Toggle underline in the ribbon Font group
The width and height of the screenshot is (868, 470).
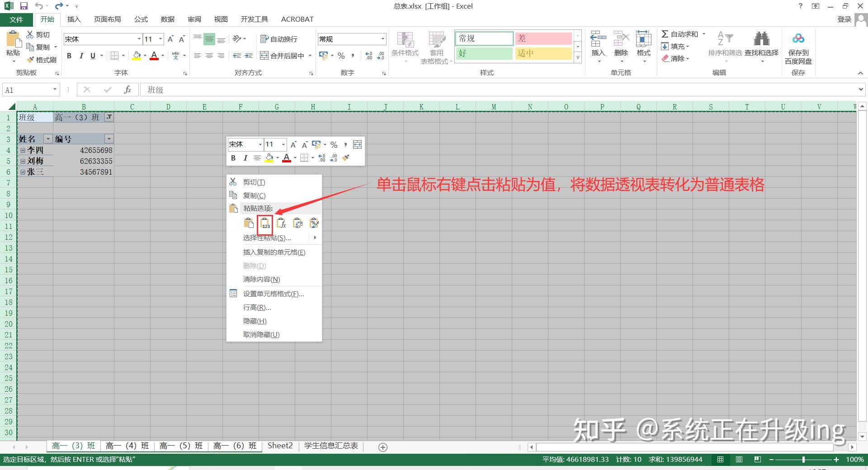pos(92,56)
